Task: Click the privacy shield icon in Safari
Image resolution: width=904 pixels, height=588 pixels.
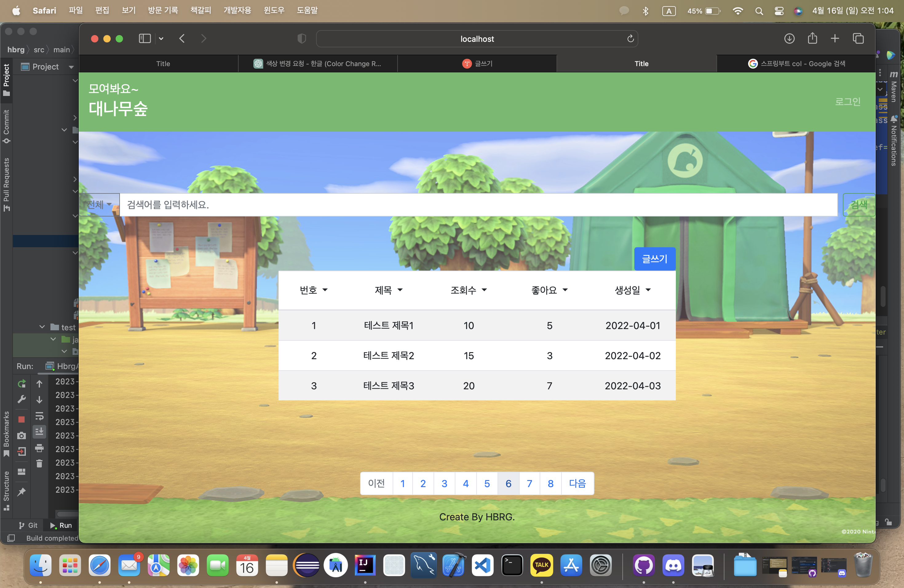Action: click(302, 38)
